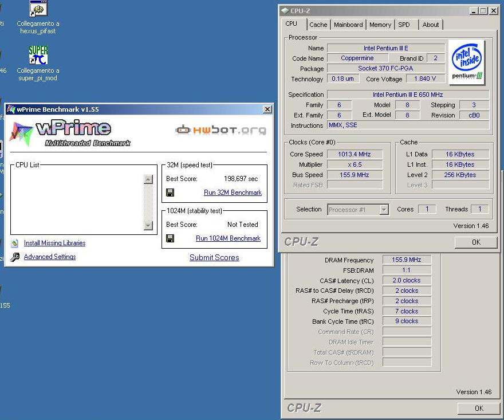Click the Specification 'Intel Pentium III E 650 MHz'
Image resolution: width=504 pixels, height=420 pixels.
[x=408, y=95]
